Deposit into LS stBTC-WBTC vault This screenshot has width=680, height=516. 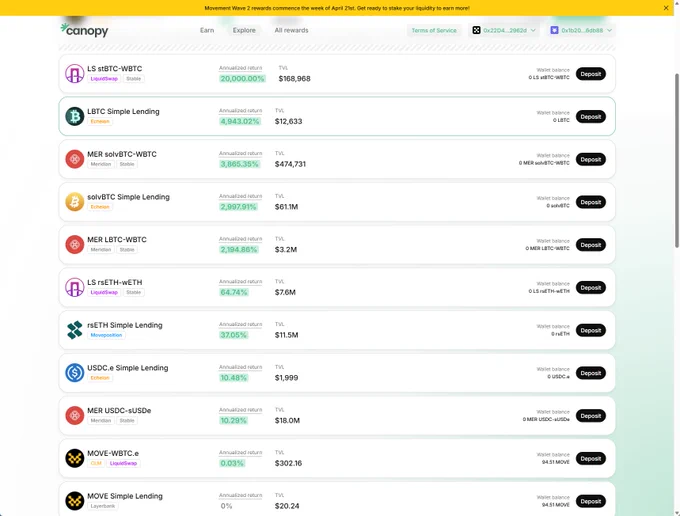point(591,74)
